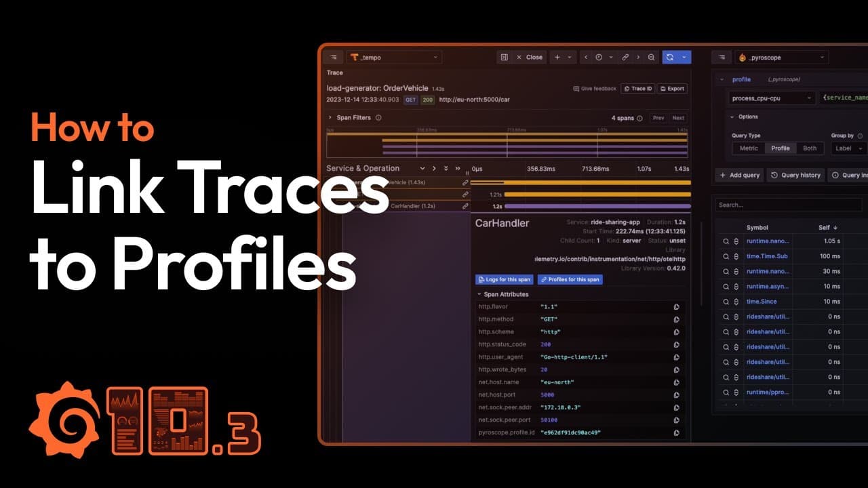
Task: Click the Pyroscope pane hamburger menu icon
Action: coord(722,58)
